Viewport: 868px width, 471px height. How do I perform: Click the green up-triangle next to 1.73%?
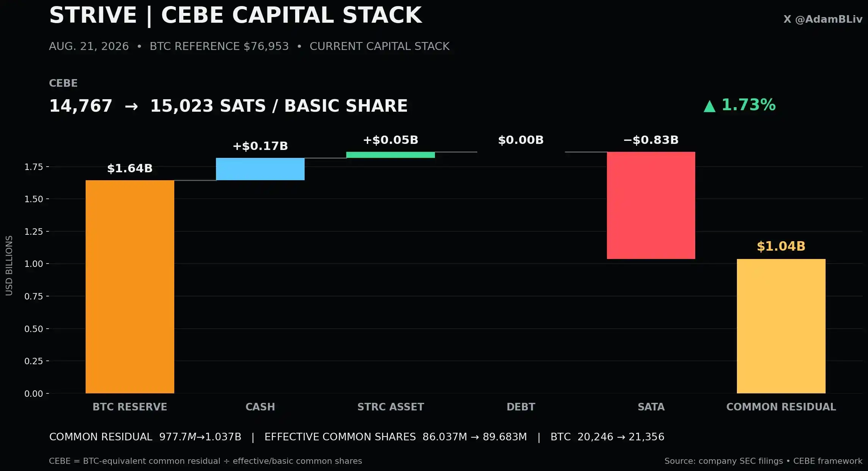pos(710,106)
